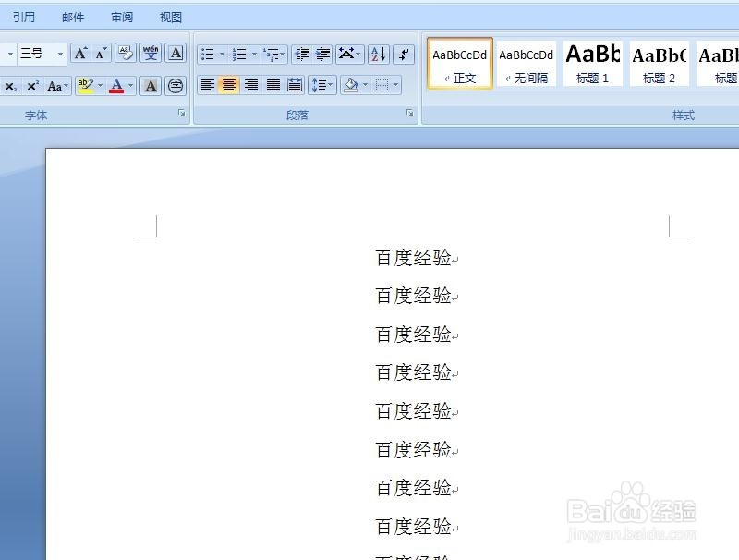Click the fourth 百度经验 line
The height and width of the screenshot is (560, 739).
pos(413,372)
